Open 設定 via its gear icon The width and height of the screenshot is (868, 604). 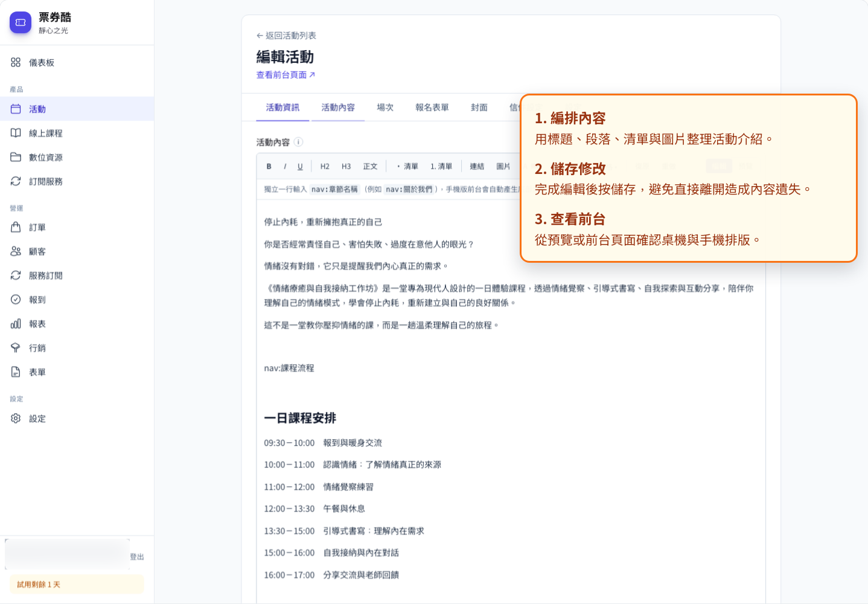pos(16,418)
